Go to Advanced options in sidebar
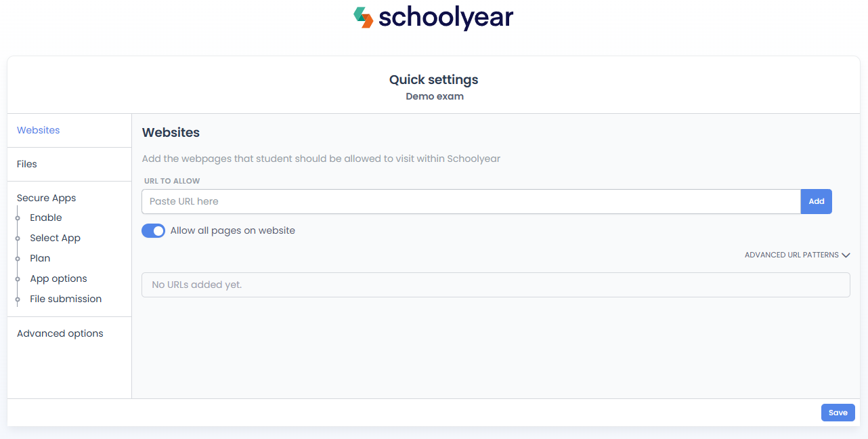 pos(60,333)
